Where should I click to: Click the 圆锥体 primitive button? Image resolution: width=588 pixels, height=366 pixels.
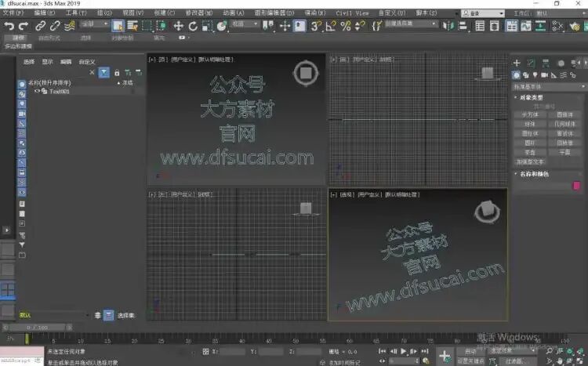[x=564, y=114]
